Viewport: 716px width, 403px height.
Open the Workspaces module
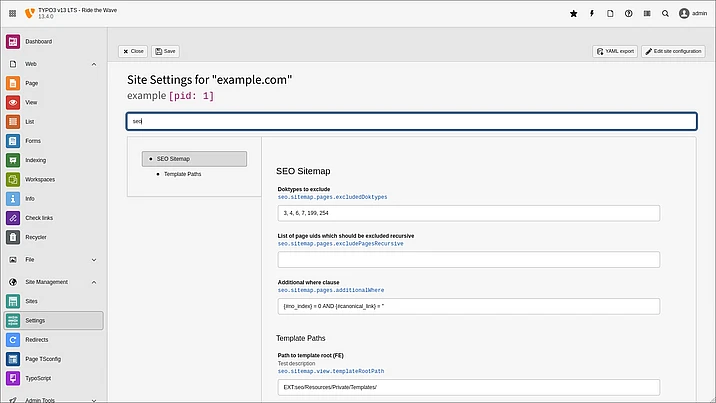(x=40, y=179)
